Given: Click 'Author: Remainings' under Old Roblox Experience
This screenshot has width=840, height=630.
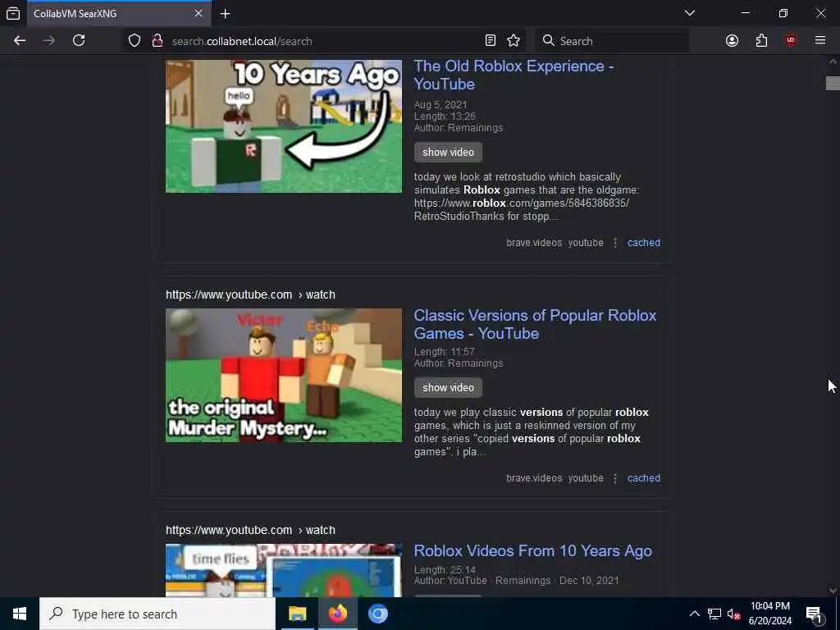Looking at the screenshot, I should [458, 128].
